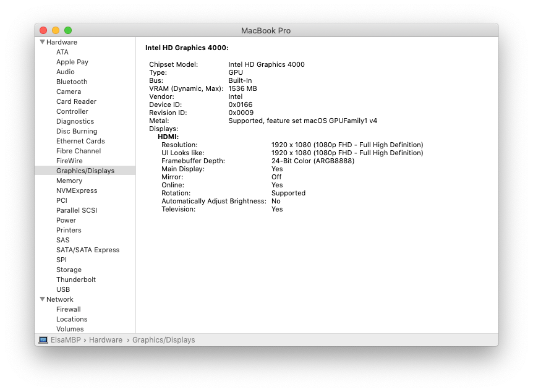Screen dimensions: 533x392
Task: Click the Revision ID value 0x0009
Action: [x=241, y=113]
